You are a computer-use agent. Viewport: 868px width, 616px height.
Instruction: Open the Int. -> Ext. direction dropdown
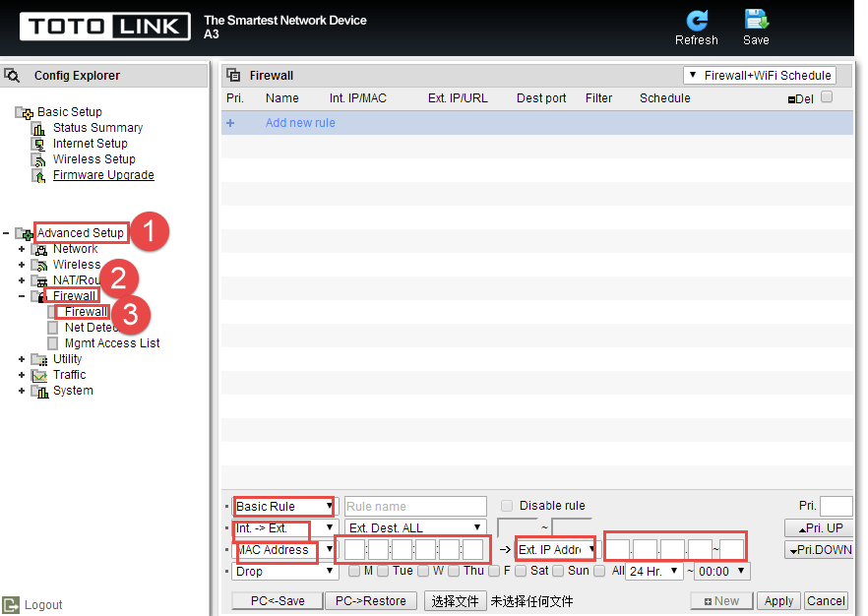[x=284, y=528]
